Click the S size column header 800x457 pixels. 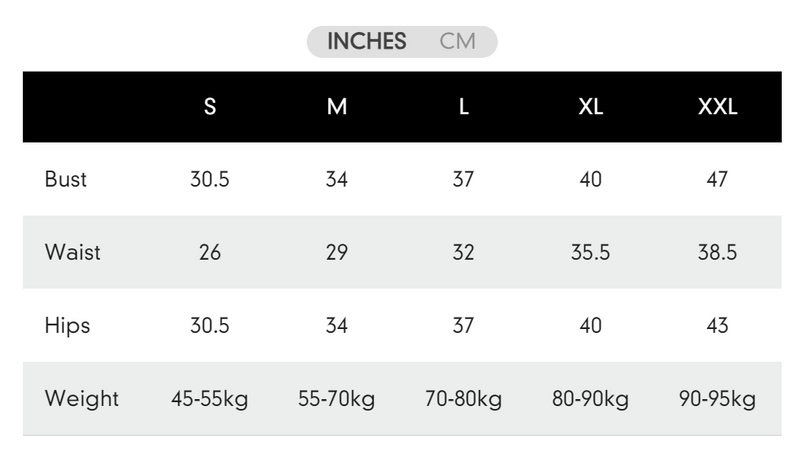210,107
